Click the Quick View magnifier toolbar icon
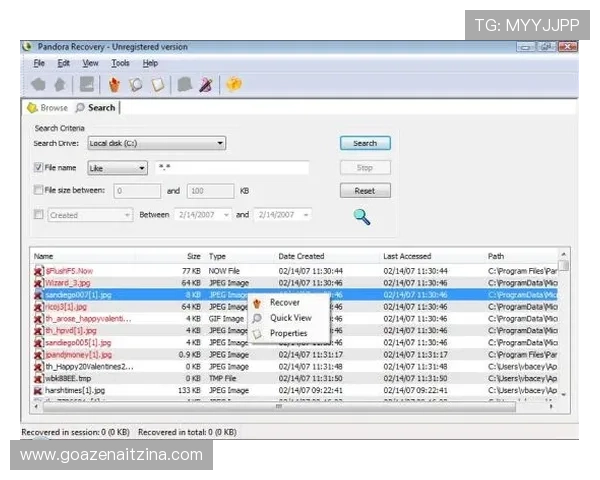600x480 pixels. point(135,85)
